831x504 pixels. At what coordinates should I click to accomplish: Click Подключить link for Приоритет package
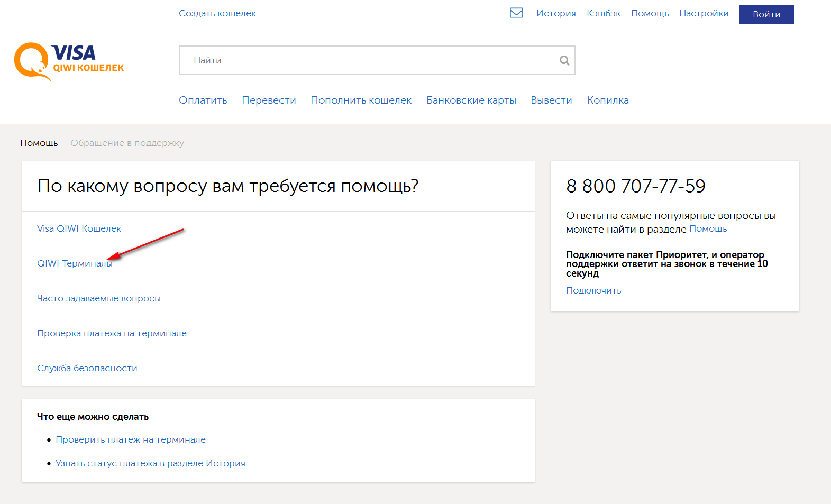pos(593,290)
